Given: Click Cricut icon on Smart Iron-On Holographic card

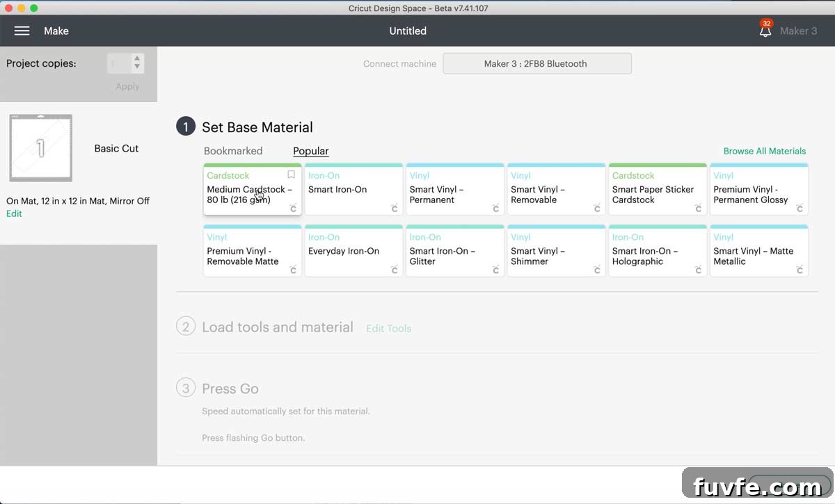Looking at the screenshot, I should pos(698,270).
